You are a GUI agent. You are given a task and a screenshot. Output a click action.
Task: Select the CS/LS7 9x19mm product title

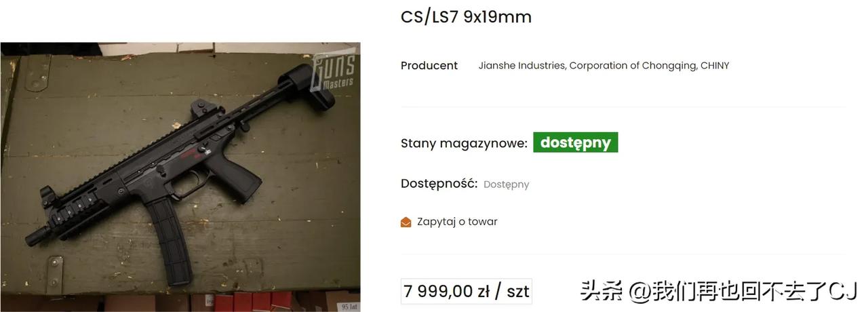[466, 17]
